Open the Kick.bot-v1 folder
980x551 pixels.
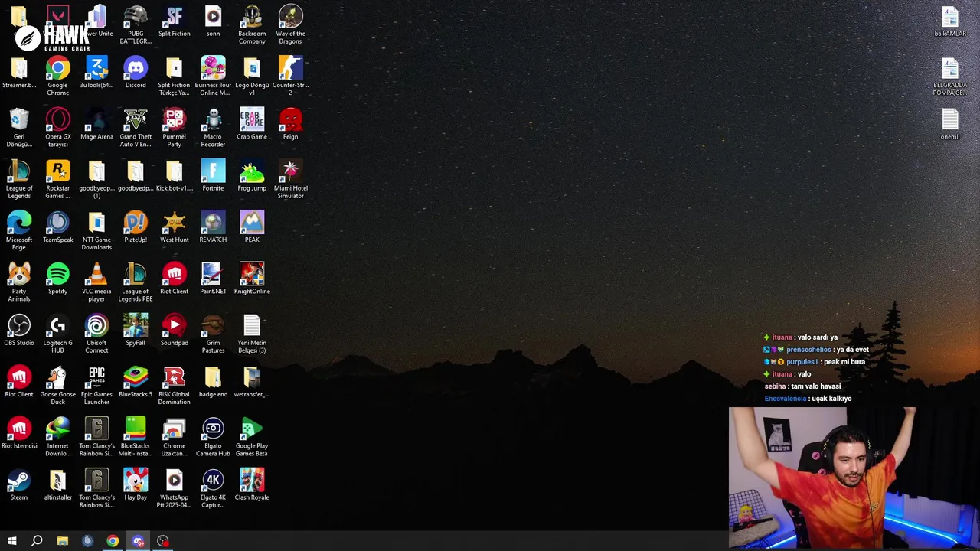click(x=175, y=172)
